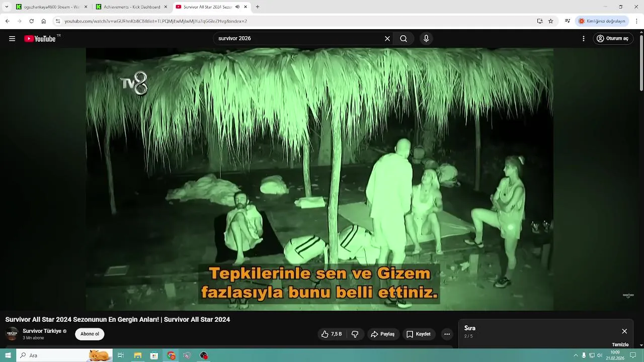The width and height of the screenshot is (644, 362).
Task: Subscribe with the Abone ol button
Action: point(90,334)
